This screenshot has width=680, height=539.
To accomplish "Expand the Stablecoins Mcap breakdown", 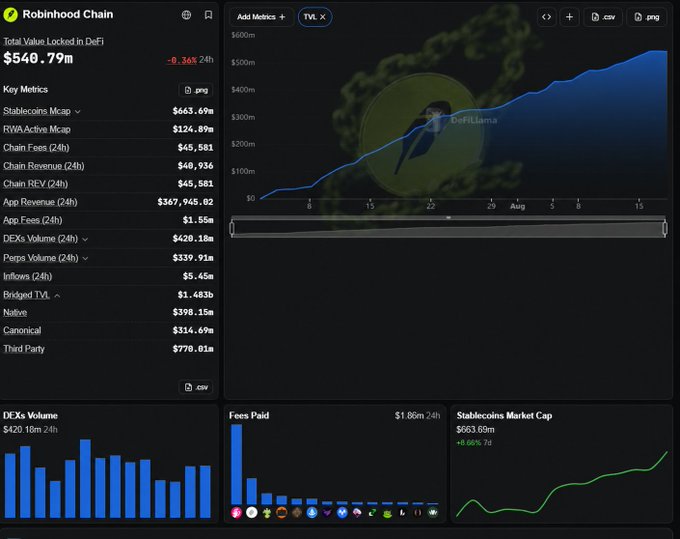I will click(x=78, y=111).
